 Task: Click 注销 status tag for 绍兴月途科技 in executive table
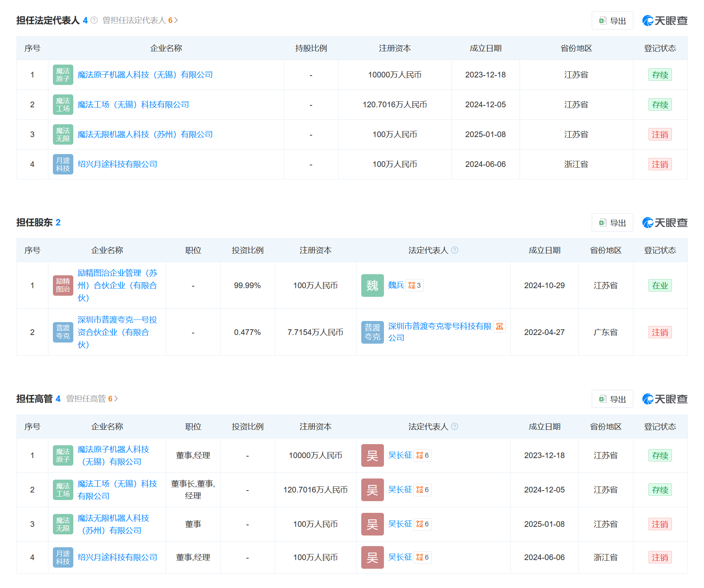660,557
